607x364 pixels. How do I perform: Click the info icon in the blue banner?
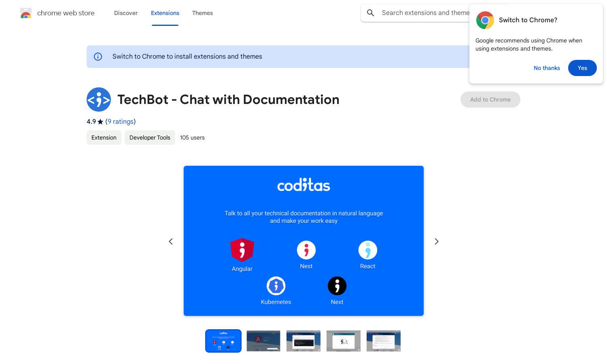coord(98,57)
